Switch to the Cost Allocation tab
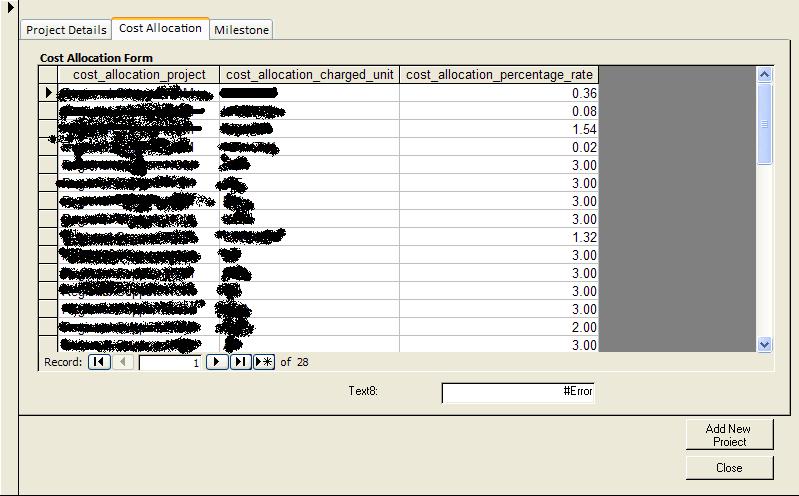Viewport: 799px width, 496px height. point(160,28)
